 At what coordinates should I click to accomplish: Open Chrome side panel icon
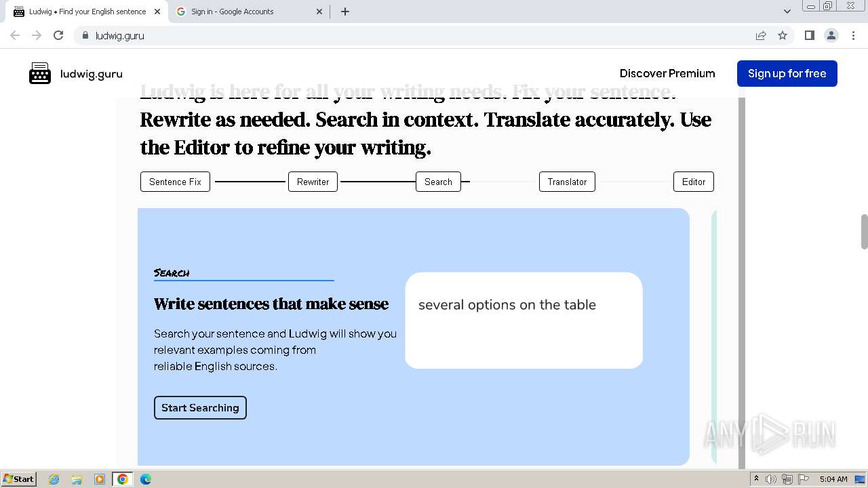pos(809,35)
